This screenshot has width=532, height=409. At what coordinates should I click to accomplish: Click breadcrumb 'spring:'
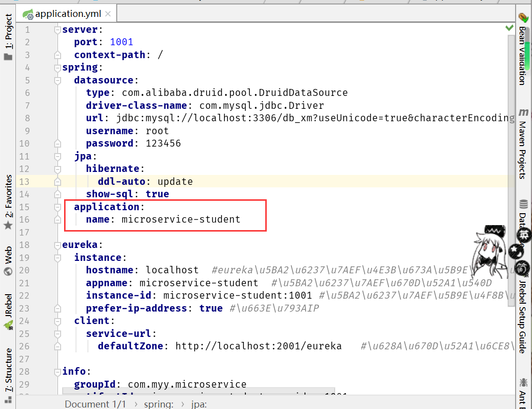pyautogui.click(x=158, y=404)
